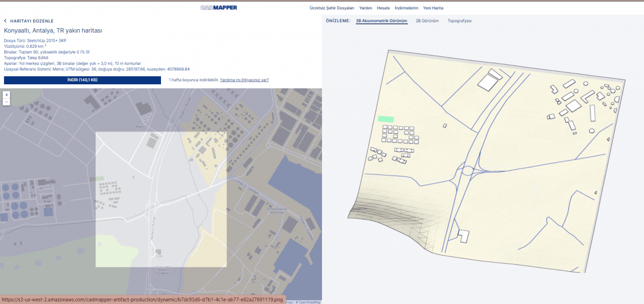Screen dimensions: 644x304
Task: Click the highlighted selection area on map
Action: pyautogui.click(x=161, y=199)
